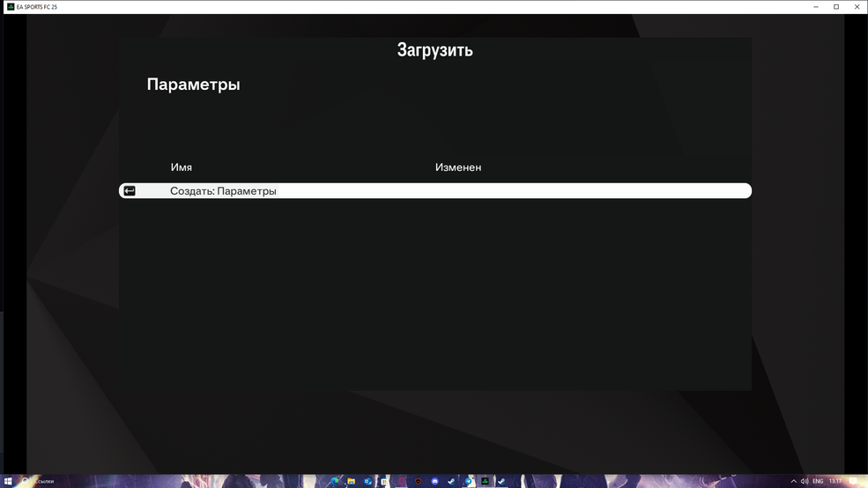Sort by the "Имя" column header
Screen dimensions: 868x488
click(182, 167)
